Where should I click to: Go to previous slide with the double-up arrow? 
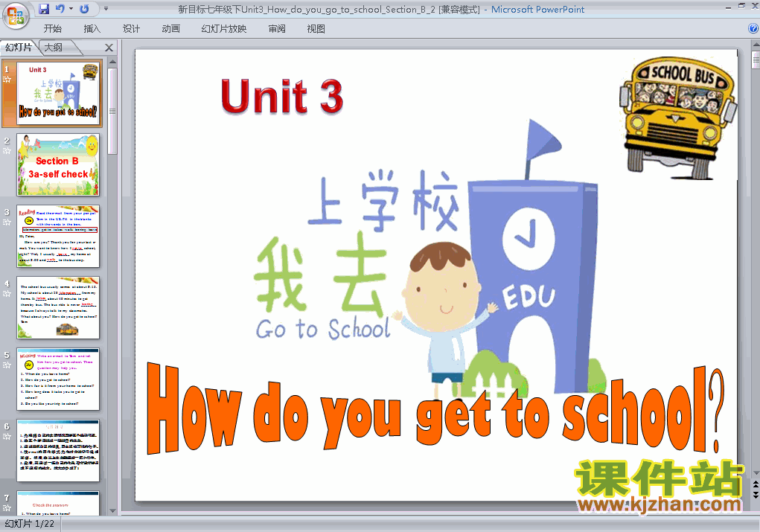(756, 484)
